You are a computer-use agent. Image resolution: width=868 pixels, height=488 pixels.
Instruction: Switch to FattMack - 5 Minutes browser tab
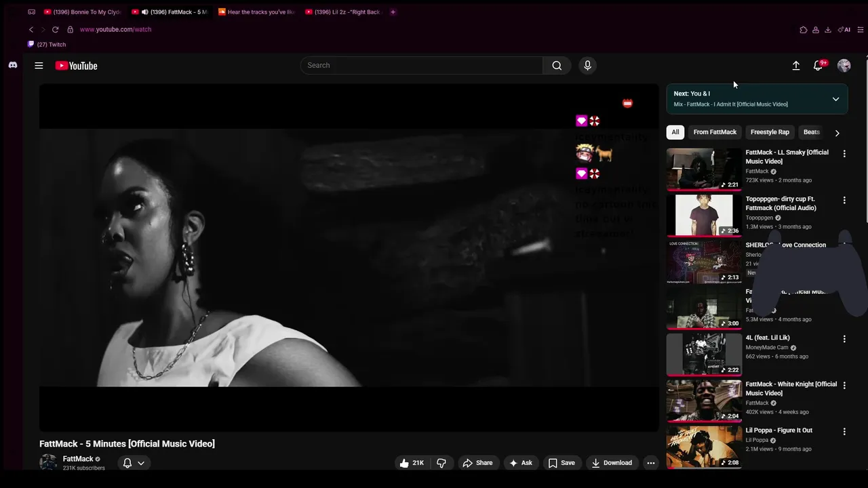[170, 12]
